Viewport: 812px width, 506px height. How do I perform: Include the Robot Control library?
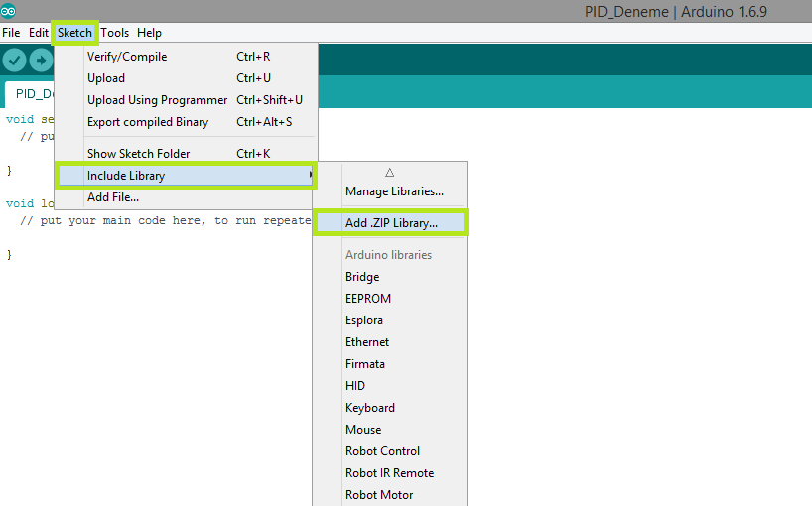coord(390,451)
